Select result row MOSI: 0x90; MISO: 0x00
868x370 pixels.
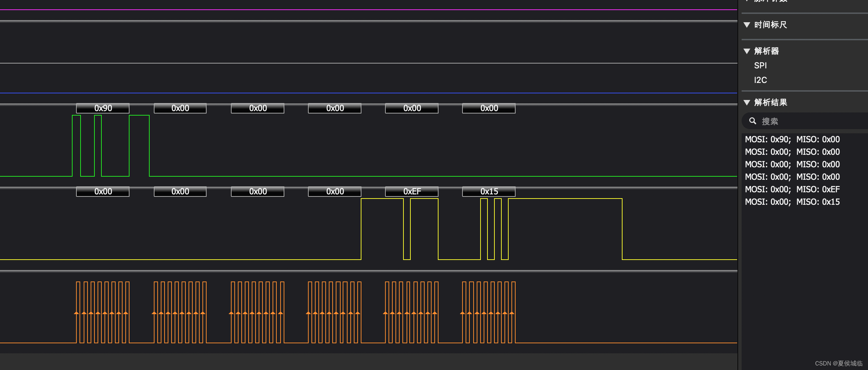[792, 140]
